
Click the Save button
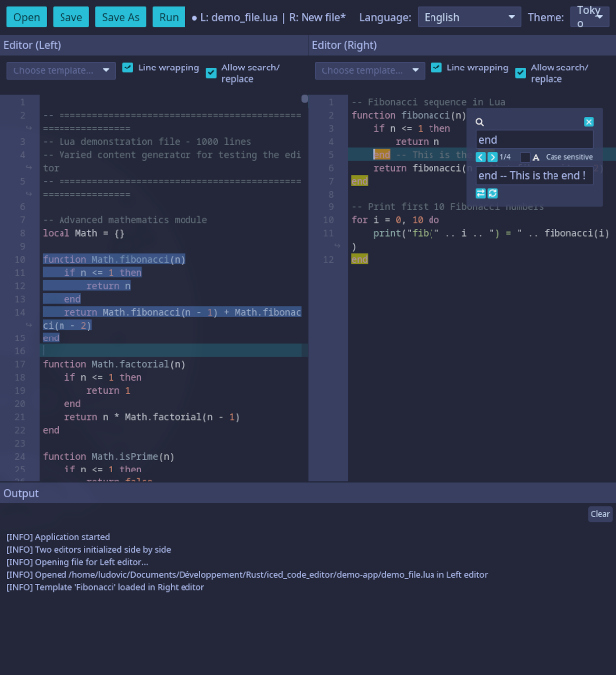[x=71, y=17]
